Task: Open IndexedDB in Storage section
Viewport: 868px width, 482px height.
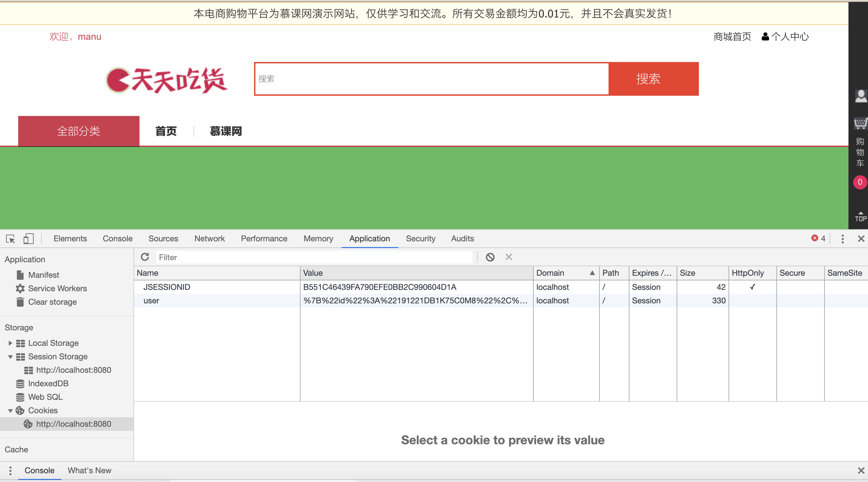Action: [x=48, y=384]
